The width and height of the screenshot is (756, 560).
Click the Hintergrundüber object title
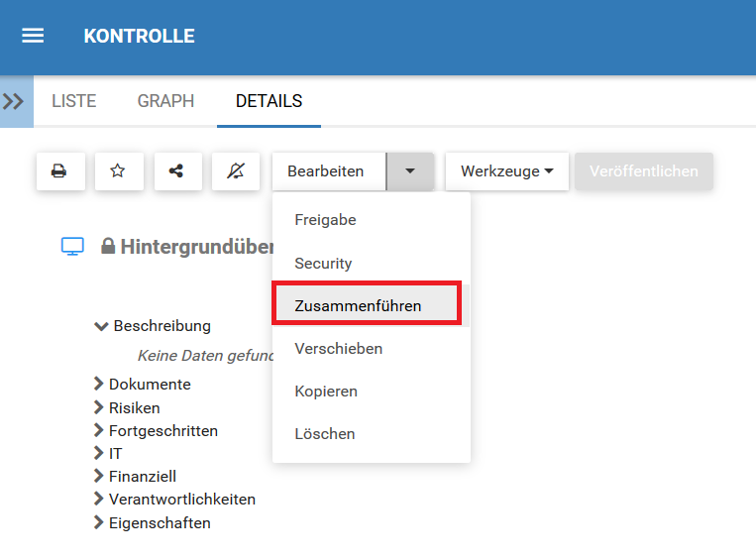(197, 247)
